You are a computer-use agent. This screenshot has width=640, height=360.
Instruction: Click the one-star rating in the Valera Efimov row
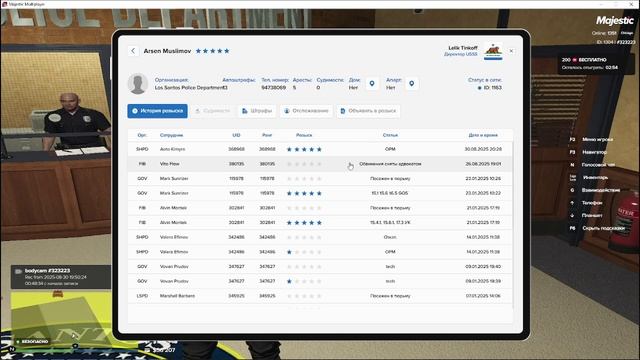point(304,252)
